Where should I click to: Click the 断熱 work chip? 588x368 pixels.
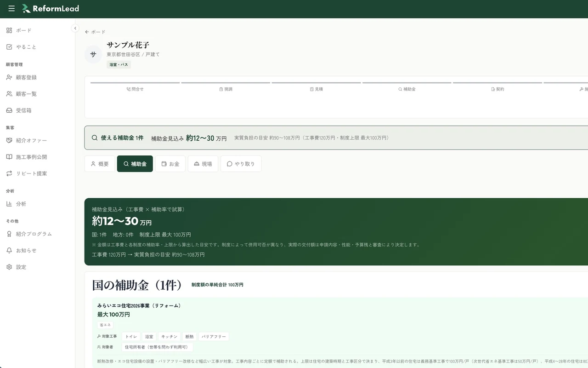click(189, 337)
